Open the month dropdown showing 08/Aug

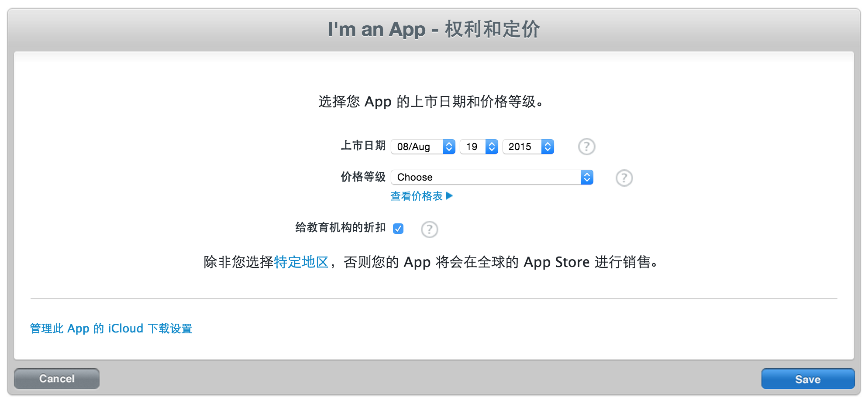click(417, 147)
